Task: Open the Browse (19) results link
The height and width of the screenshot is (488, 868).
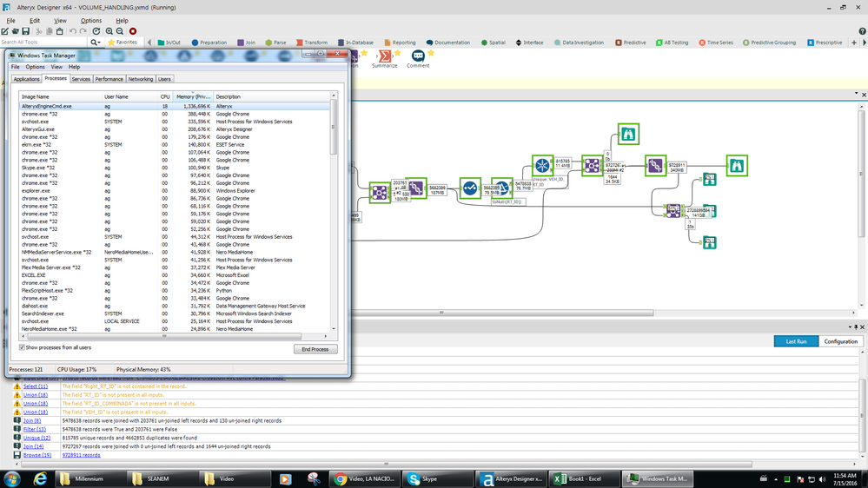Action: 36,455
